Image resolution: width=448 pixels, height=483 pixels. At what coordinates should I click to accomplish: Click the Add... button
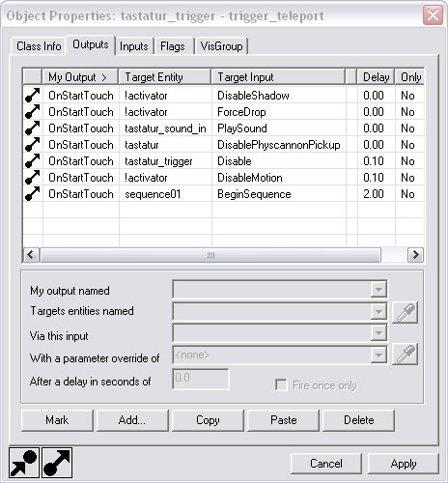(132, 420)
